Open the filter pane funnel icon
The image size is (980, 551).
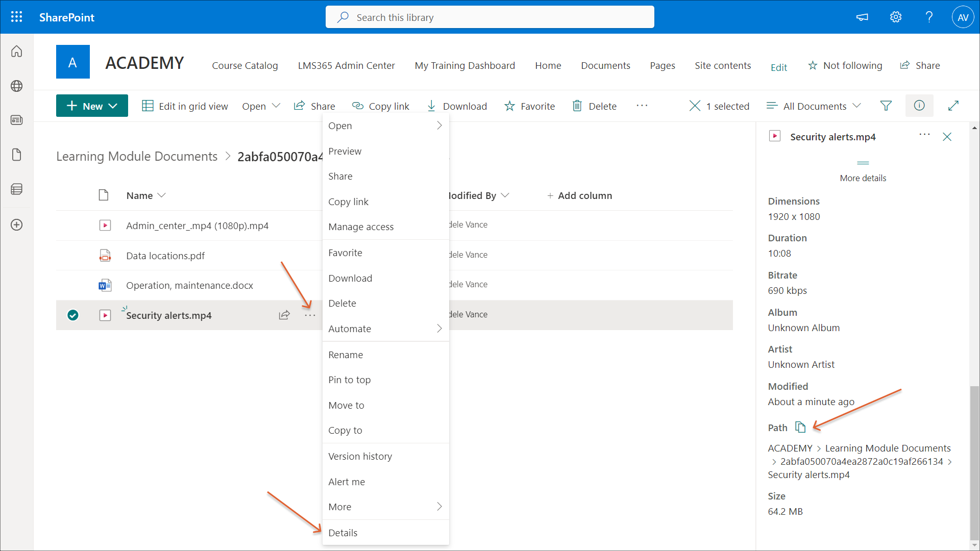886,106
